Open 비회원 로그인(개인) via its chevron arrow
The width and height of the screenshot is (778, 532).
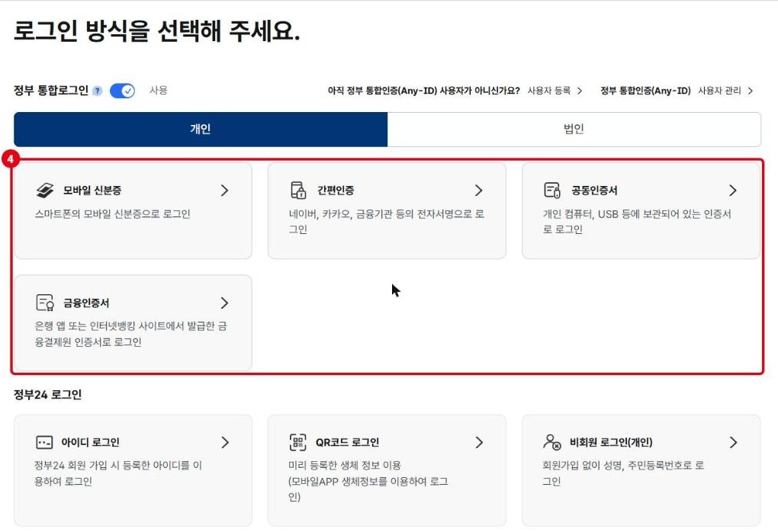coord(733,442)
